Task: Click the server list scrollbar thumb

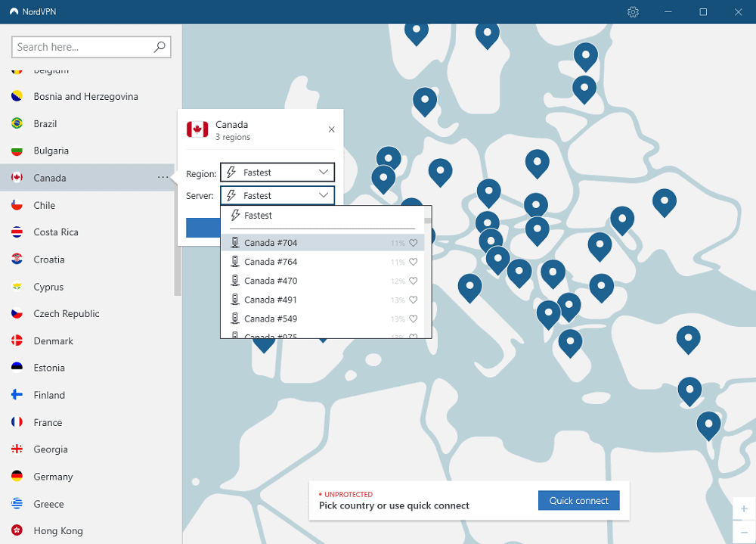Action: 428,221
